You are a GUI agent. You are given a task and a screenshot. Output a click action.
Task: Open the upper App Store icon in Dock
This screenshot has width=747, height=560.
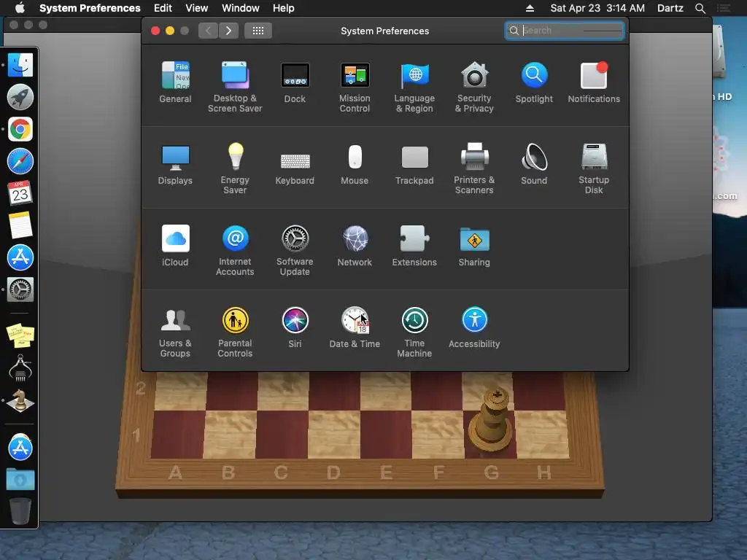coord(20,257)
